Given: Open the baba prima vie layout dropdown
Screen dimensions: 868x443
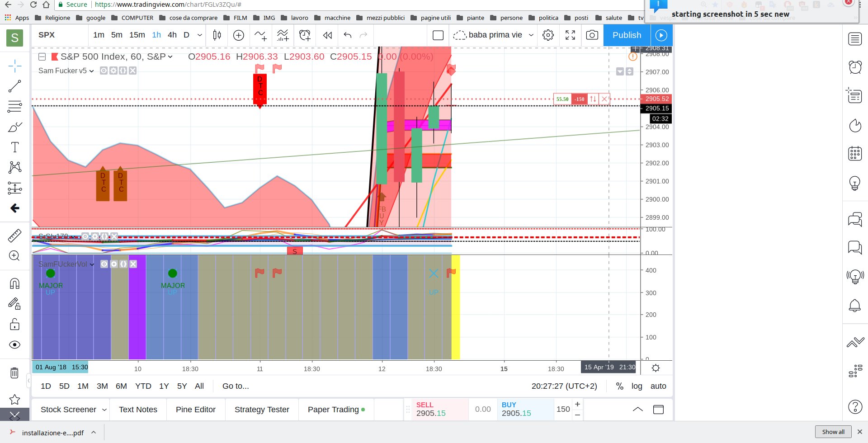Looking at the screenshot, I should tap(531, 35).
